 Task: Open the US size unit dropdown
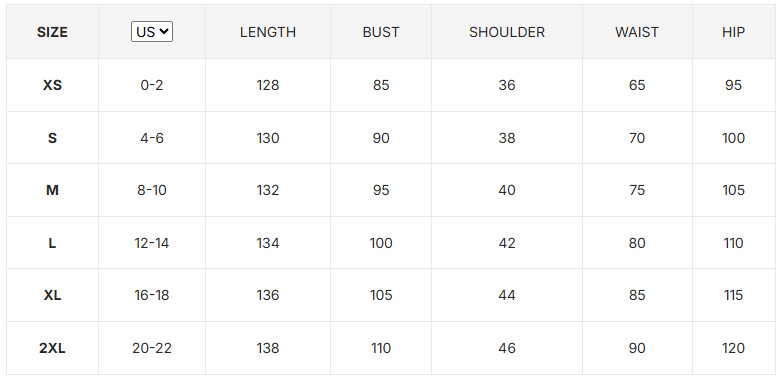pos(152,32)
